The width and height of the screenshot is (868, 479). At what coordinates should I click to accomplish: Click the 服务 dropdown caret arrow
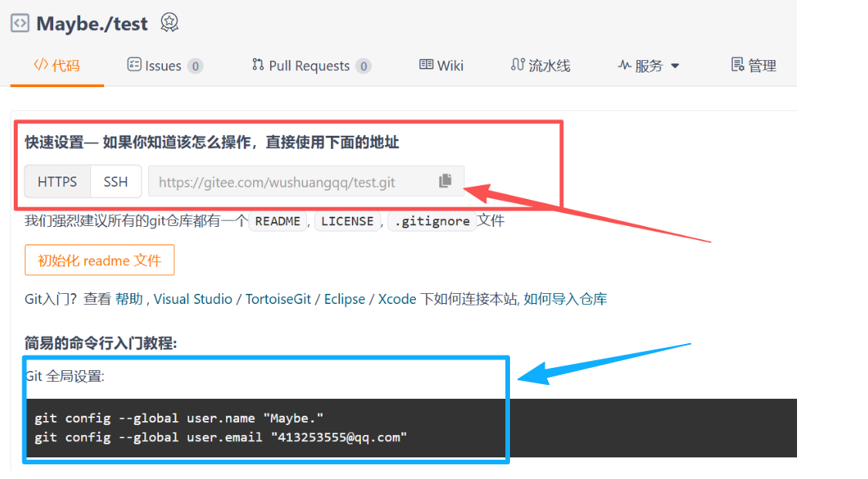tap(675, 66)
